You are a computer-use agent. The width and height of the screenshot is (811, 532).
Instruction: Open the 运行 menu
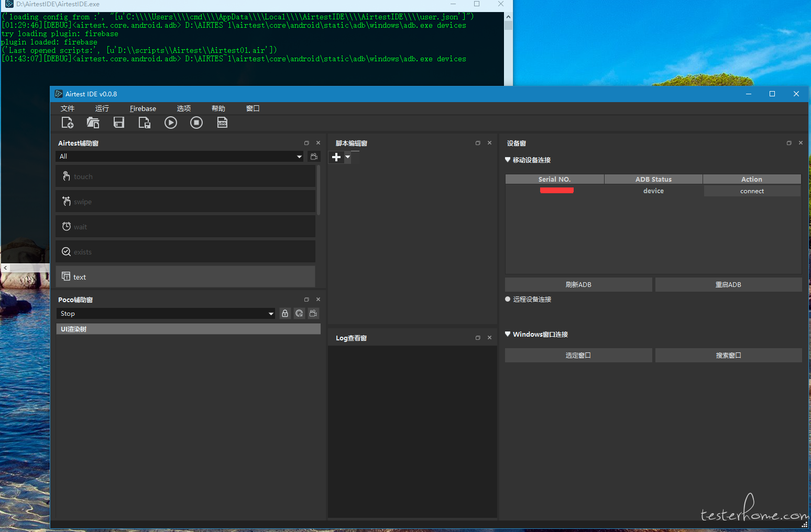pos(102,108)
